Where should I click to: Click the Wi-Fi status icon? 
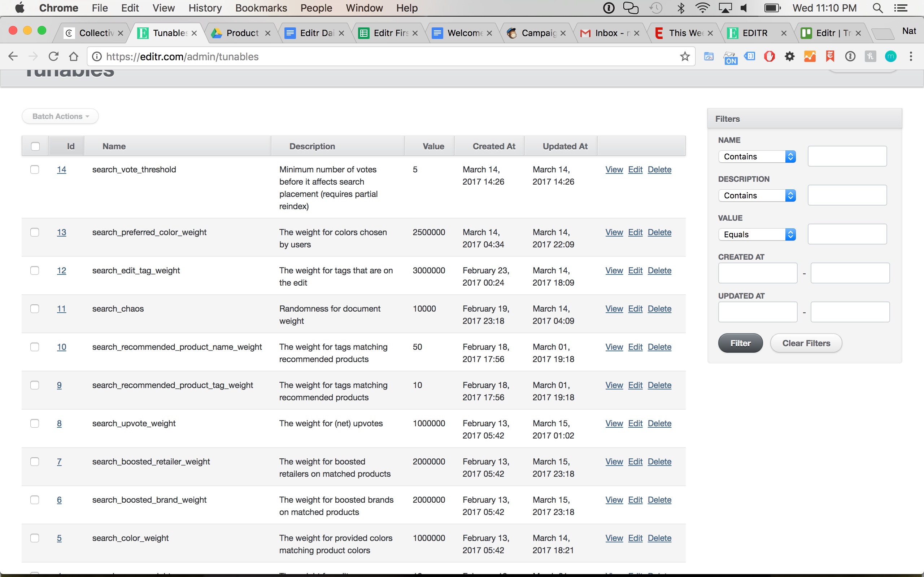[x=702, y=8]
